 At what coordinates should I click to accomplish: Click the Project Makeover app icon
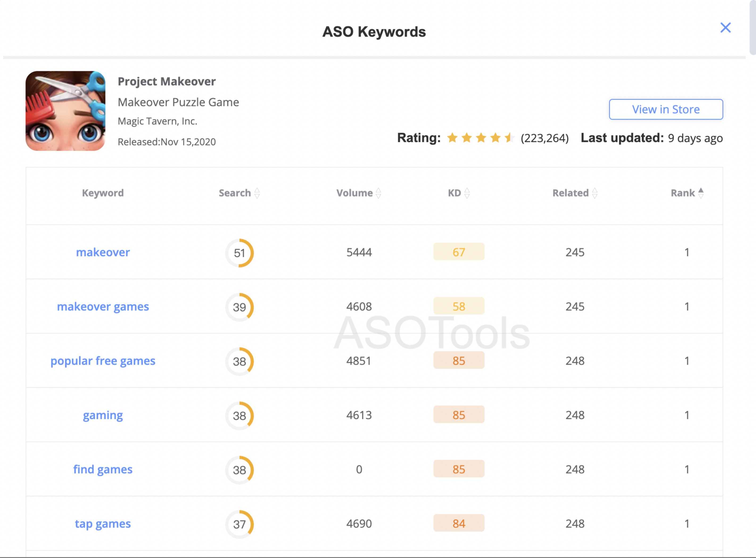(65, 111)
